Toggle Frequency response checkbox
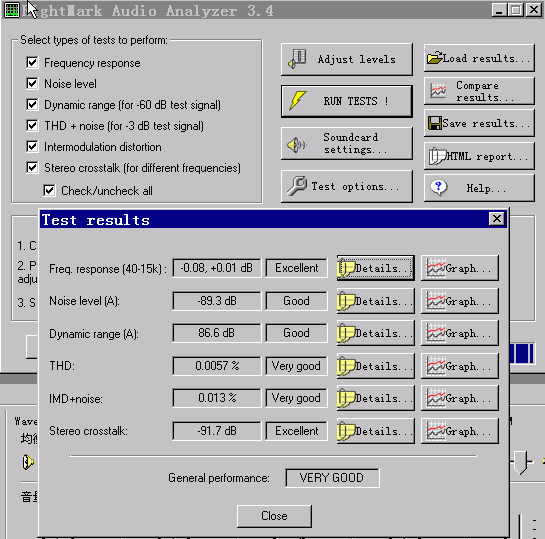This screenshot has height=539, width=545. (x=32, y=63)
